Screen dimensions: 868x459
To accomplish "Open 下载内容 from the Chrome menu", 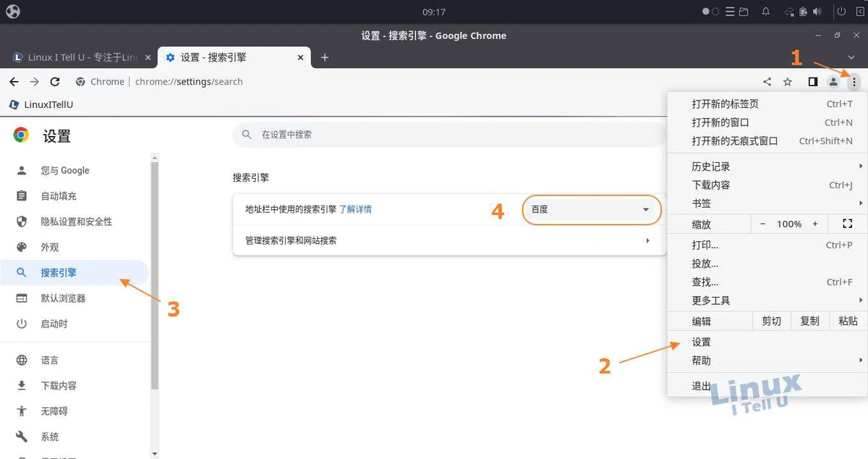I will point(766,185).
